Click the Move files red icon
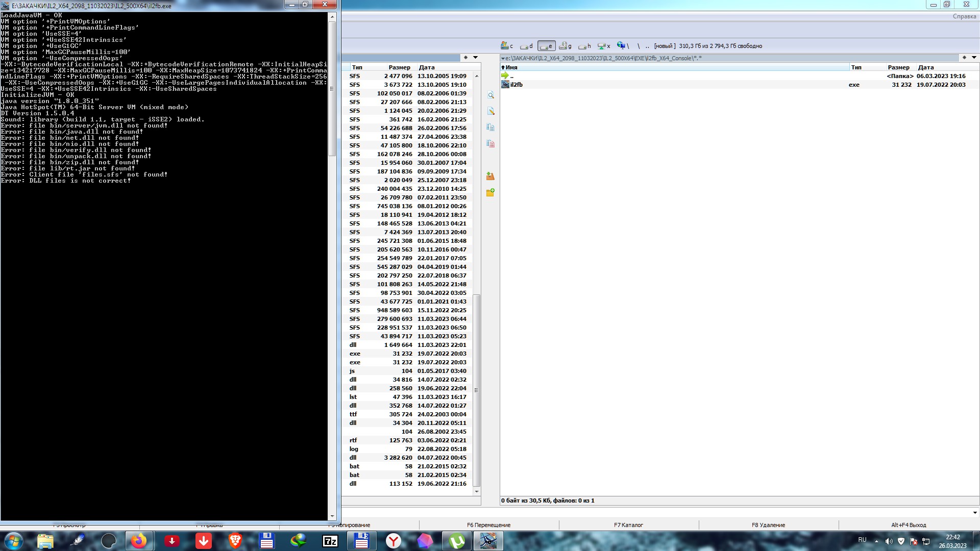 point(491,144)
